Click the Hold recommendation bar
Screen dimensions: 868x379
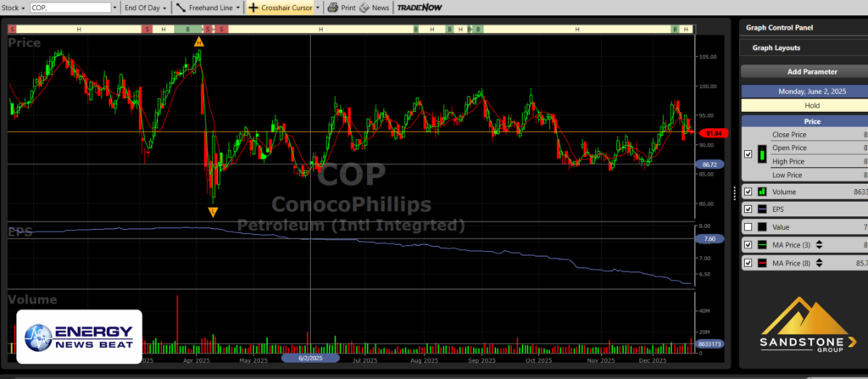805,105
